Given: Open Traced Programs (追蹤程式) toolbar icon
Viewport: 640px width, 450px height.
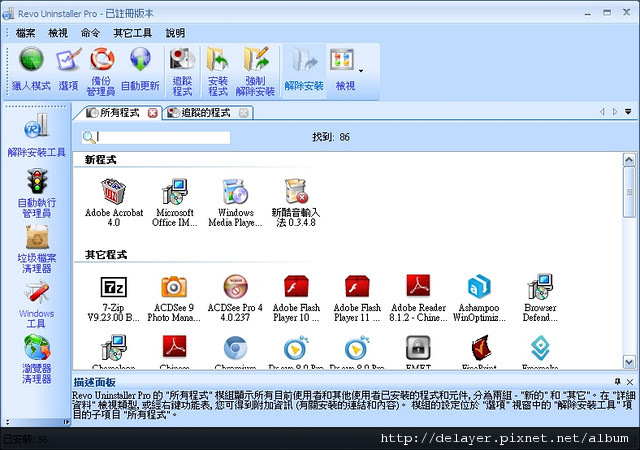Looking at the screenshot, I should pyautogui.click(x=182, y=71).
